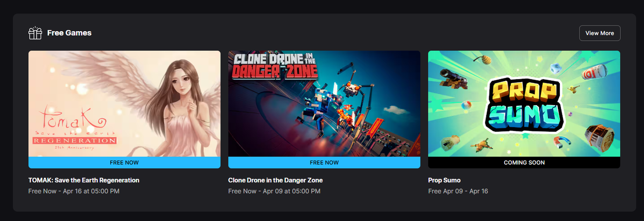
Task: Select the TOMAK: Save the Earth Regeneration title
Action: point(84,180)
